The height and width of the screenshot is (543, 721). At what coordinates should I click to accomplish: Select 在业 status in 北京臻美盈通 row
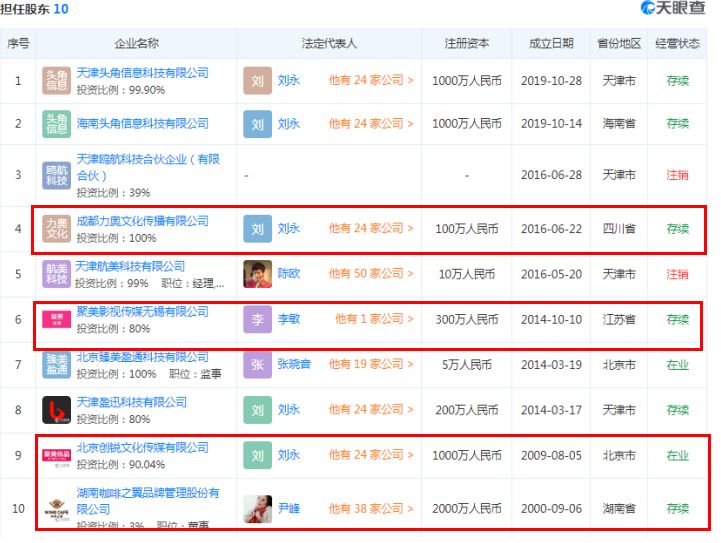pyautogui.click(x=677, y=365)
